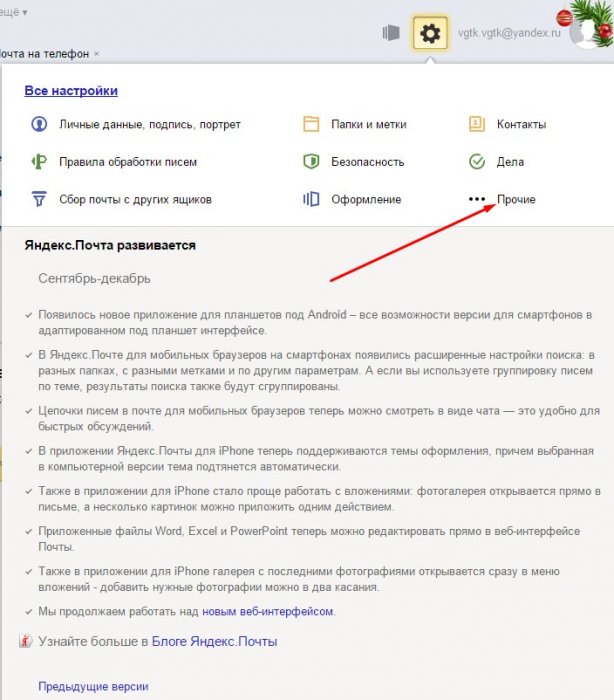
Task: Open the Блоге Яндекс.Почты link
Action: click(214, 641)
